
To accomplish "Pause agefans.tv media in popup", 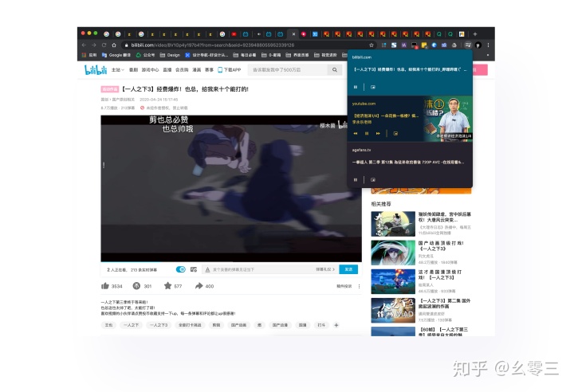I will tap(355, 180).
